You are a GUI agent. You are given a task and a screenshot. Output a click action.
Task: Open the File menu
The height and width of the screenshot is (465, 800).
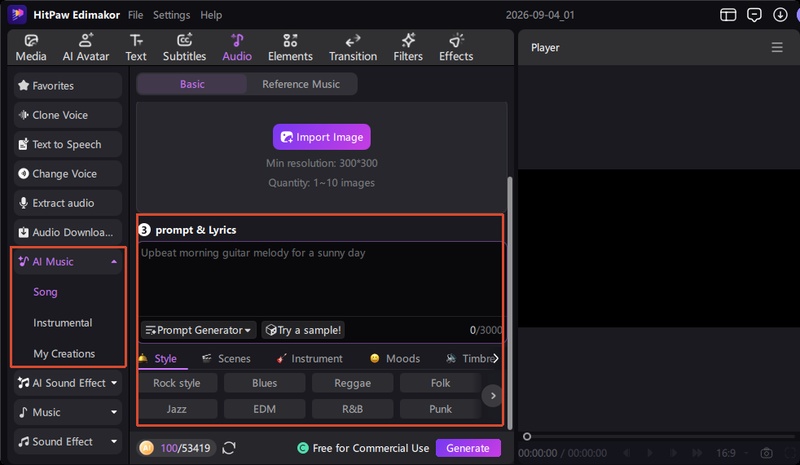pos(135,15)
